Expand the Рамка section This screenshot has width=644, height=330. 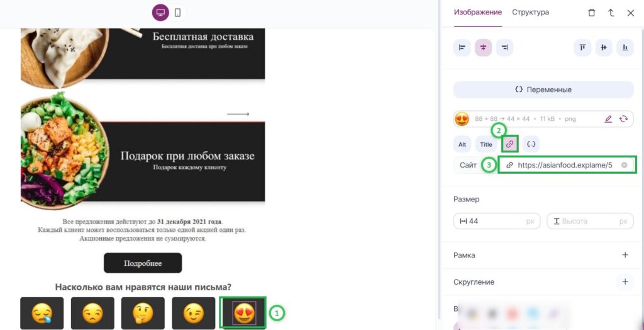point(625,255)
